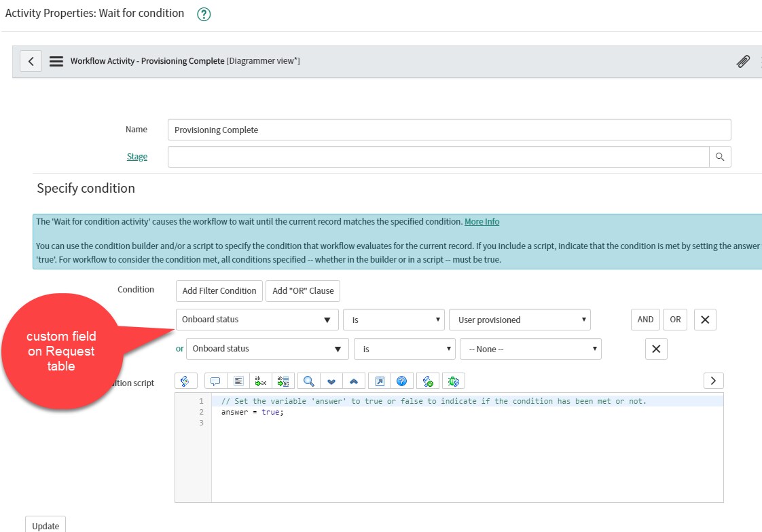Expand script editor to full screen
Viewport: 762px width, 532px height.
(380, 381)
